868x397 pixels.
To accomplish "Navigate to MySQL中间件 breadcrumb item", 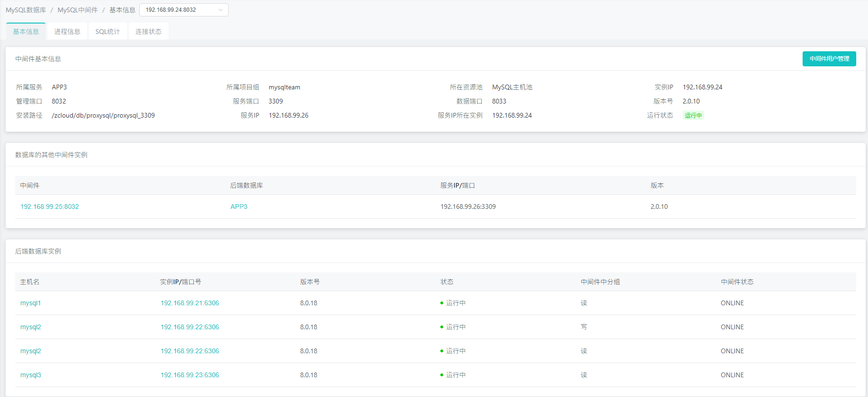I will [78, 10].
